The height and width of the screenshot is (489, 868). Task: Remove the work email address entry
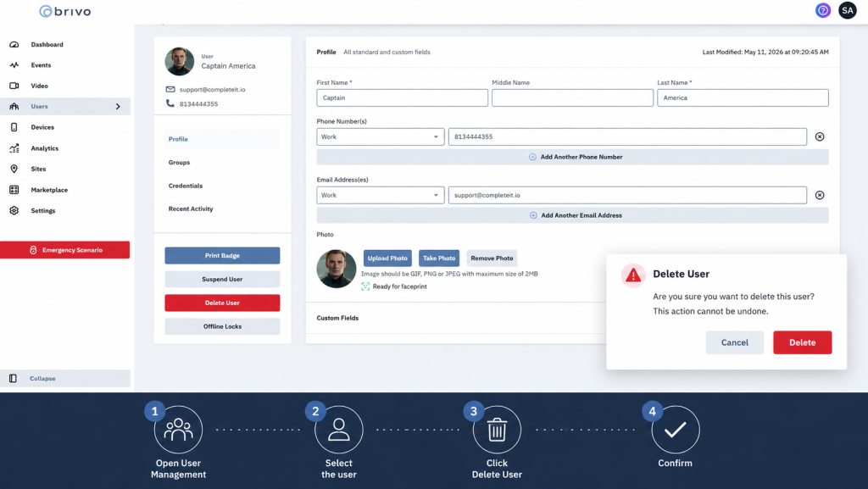(x=820, y=195)
